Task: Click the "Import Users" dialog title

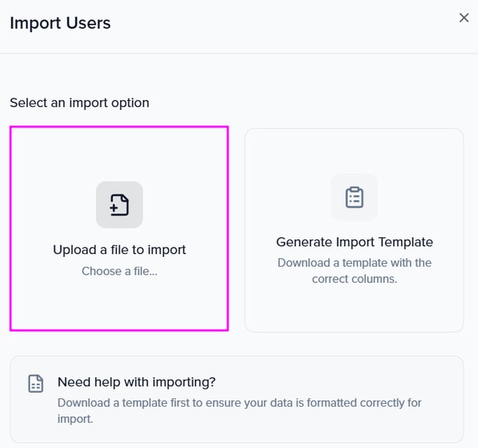Action: point(60,23)
